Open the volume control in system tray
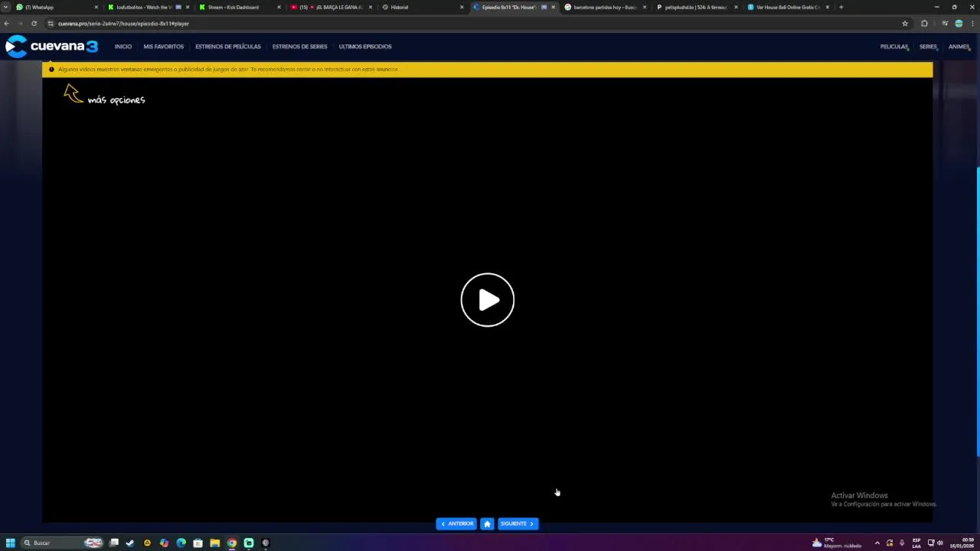 pos(939,543)
